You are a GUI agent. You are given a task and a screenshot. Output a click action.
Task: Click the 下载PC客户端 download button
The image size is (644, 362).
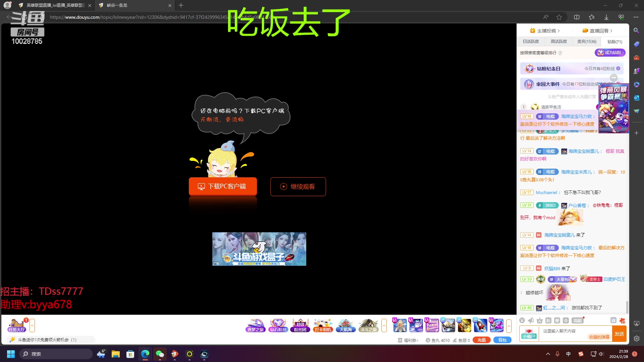[x=223, y=186]
